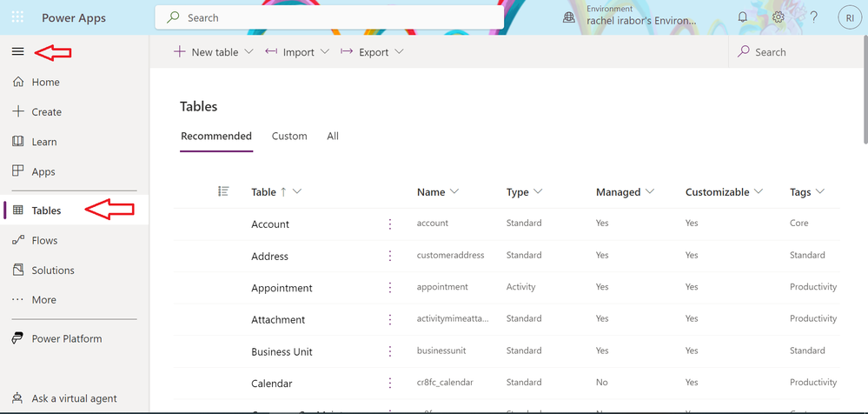Open the Attachment table link
The height and width of the screenshot is (414, 868).
(x=278, y=319)
